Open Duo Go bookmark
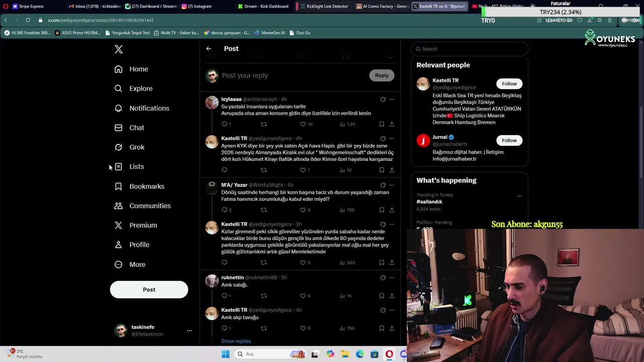This screenshot has width=644, height=362. (x=300, y=33)
